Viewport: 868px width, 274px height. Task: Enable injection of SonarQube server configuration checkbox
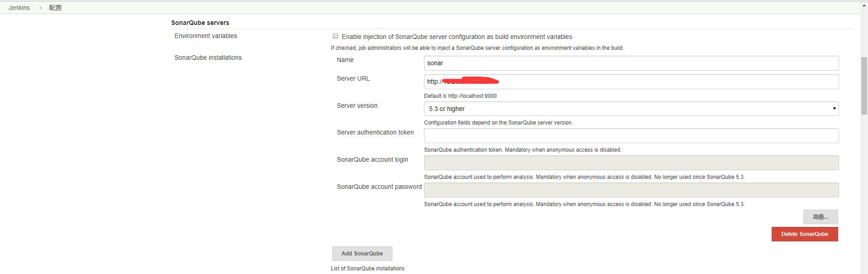coord(335,36)
